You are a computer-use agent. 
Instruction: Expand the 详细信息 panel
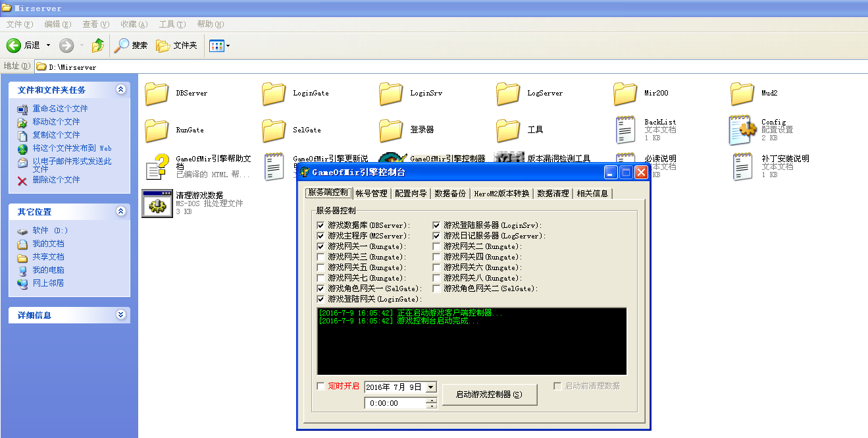pos(120,315)
